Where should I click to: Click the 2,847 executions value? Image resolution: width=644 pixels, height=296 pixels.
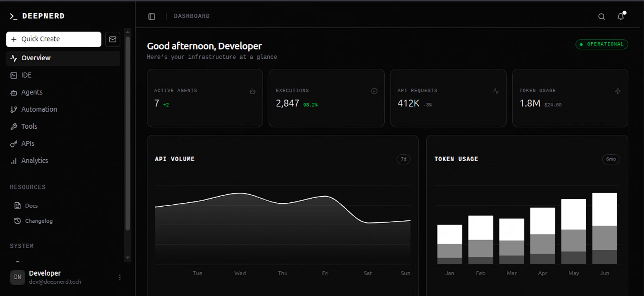287,103
